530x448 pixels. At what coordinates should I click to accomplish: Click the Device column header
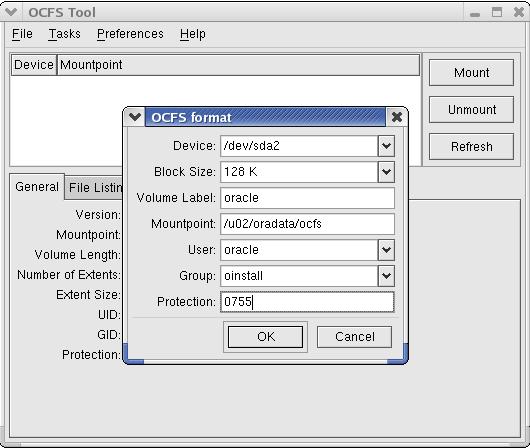(34, 65)
